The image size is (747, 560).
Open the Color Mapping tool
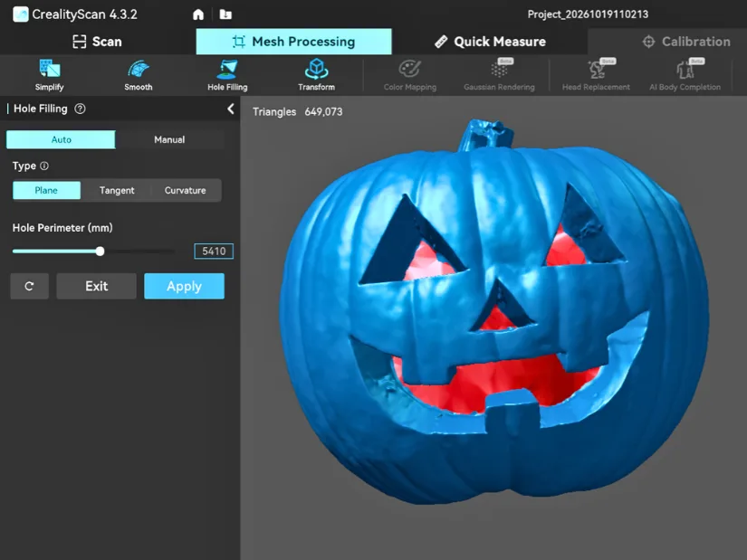click(x=409, y=75)
